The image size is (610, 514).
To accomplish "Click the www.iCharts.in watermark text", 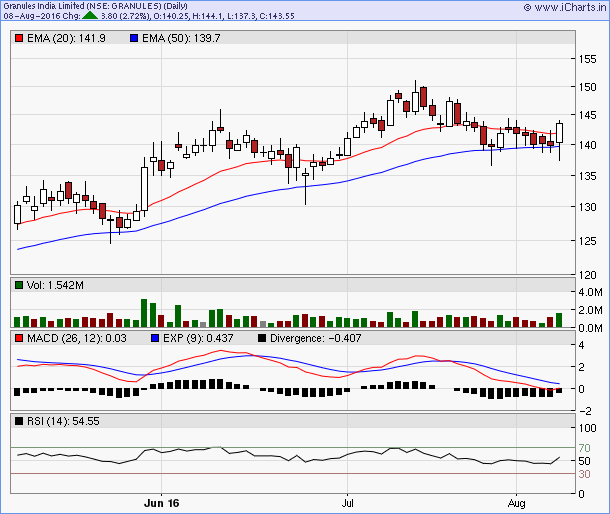I will coord(570,7).
